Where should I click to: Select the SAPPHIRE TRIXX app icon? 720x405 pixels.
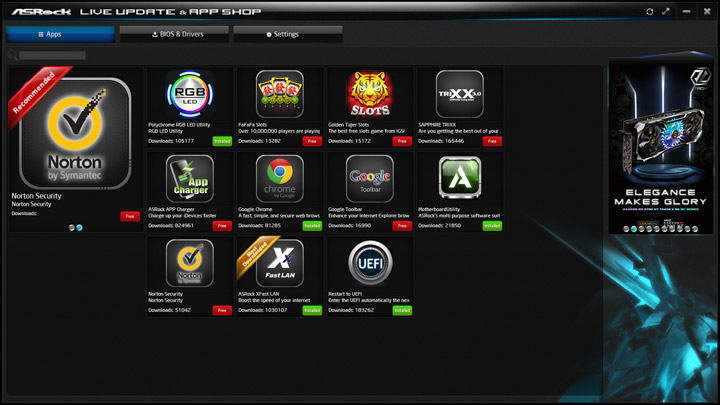click(x=460, y=94)
